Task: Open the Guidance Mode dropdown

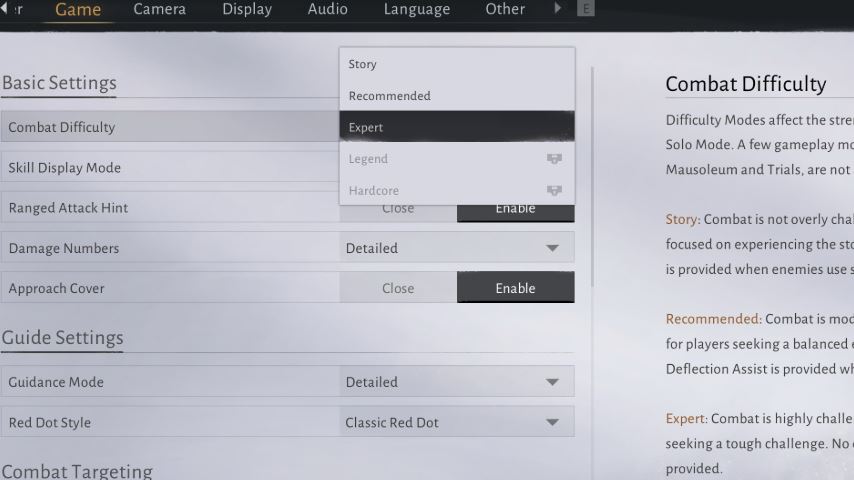Action: pyautogui.click(x=456, y=382)
